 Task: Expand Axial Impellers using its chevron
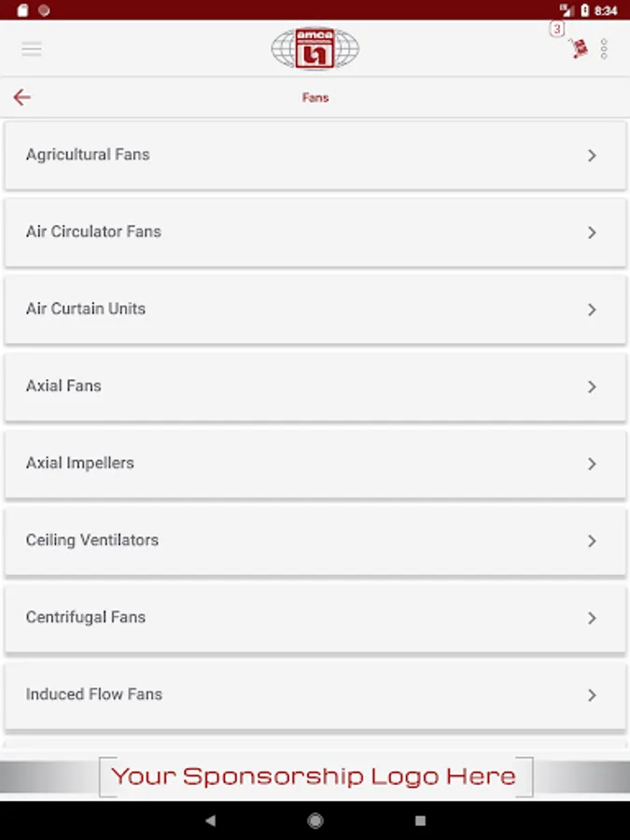point(592,464)
